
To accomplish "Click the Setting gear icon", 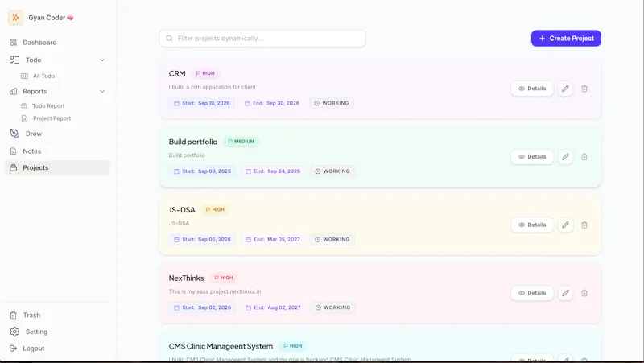I will coord(14,332).
